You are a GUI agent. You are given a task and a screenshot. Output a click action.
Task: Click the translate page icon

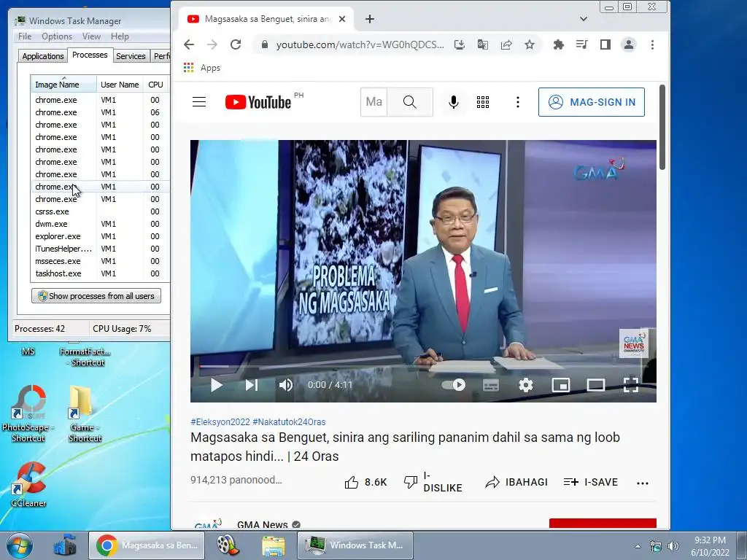click(483, 44)
